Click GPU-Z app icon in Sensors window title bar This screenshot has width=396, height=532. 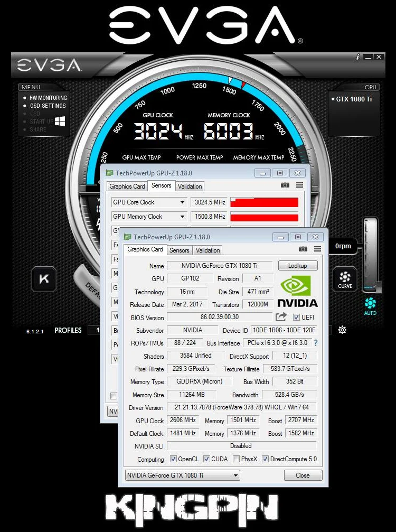pyautogui.click(x=109, y=173)
